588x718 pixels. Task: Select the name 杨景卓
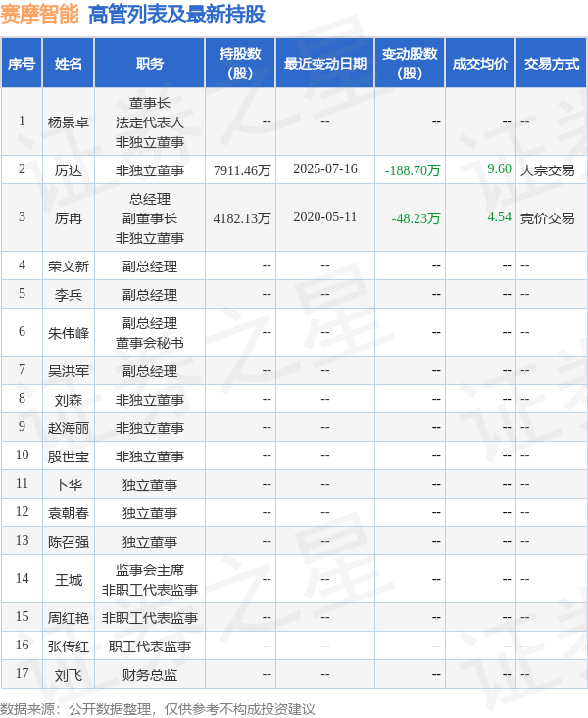(69, 122)
